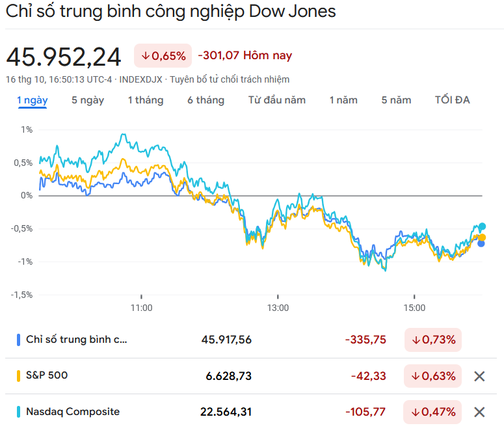Select the "1 ngày" time range tab
The height and width of the screenshot is (430, 504).
coord(33,100)
